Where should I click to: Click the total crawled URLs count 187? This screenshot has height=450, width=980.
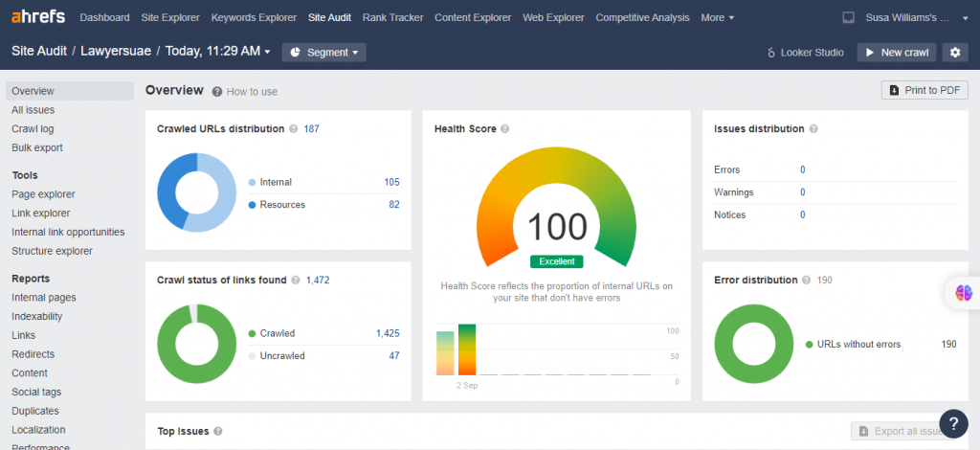tap(311, 128)
